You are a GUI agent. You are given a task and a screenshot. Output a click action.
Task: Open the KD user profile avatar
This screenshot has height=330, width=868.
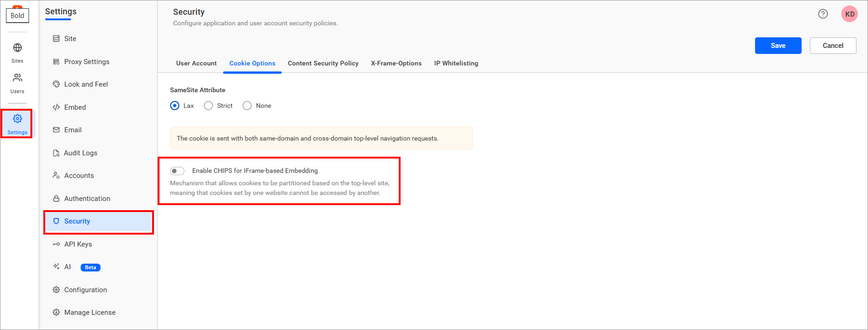(x=849, y=14)
